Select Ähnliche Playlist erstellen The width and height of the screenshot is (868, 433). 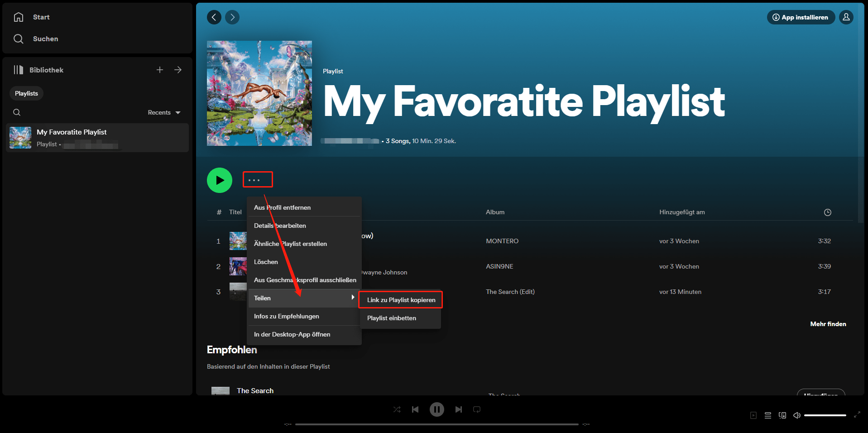coord(304,244)
